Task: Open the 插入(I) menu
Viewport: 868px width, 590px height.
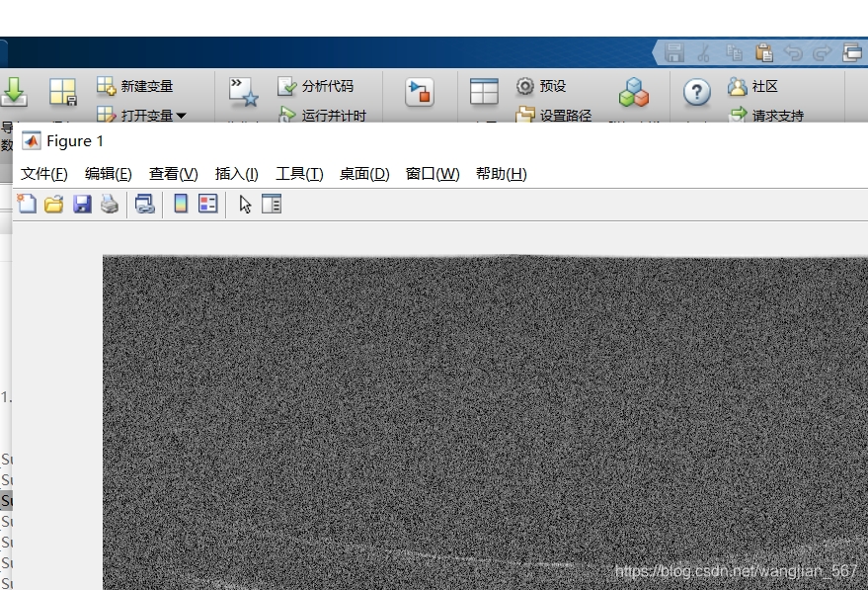Action: click(x=237, y=174)
